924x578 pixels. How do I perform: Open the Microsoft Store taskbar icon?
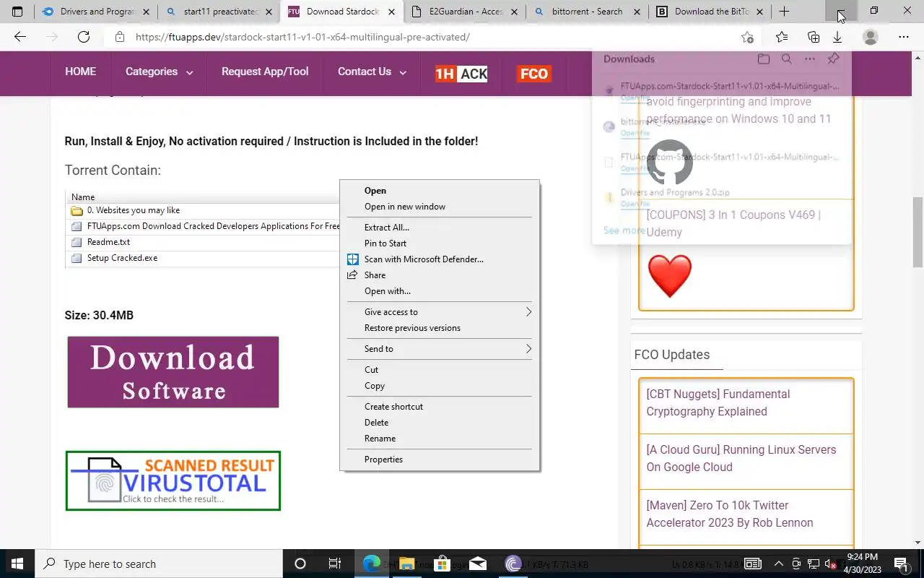tap(442, 564)
